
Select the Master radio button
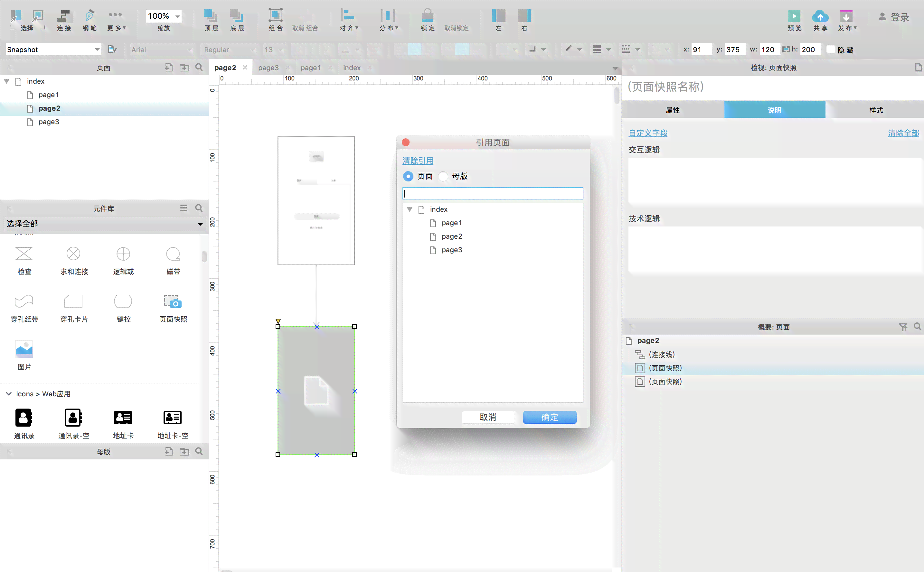(x=443, y=176)
